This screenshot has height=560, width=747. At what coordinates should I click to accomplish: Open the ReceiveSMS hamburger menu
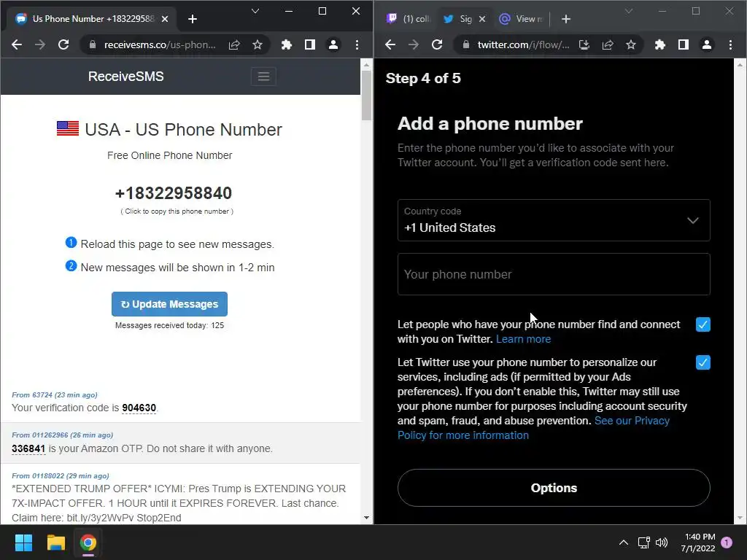click(263, 77)
